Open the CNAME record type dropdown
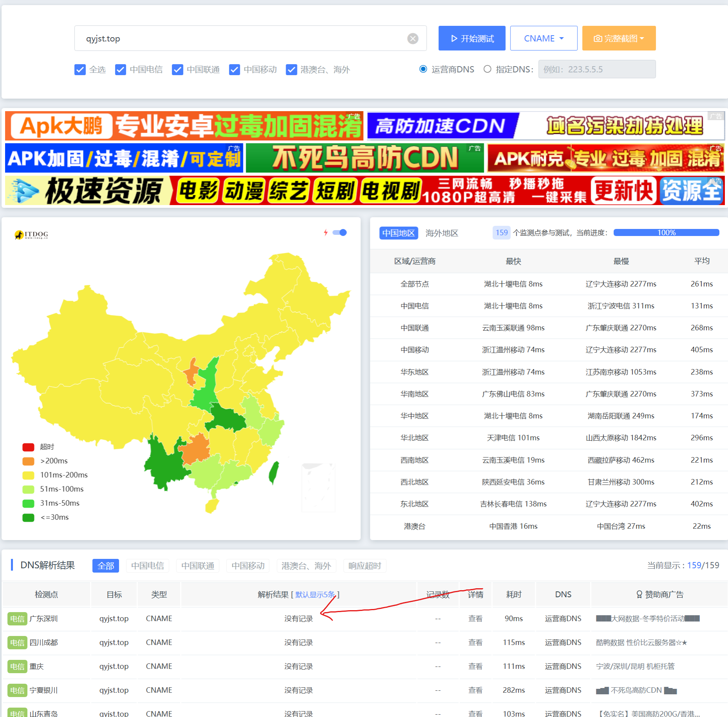 coord(543,38)
